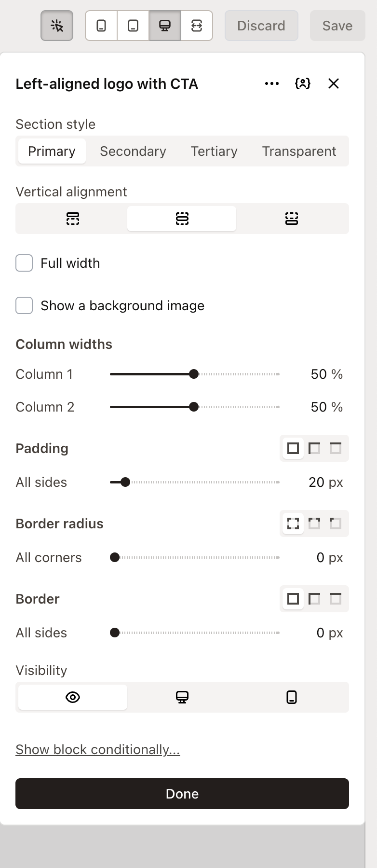Select the Secondary section style
Screen dimensions: 377x868
coord(133,151)
